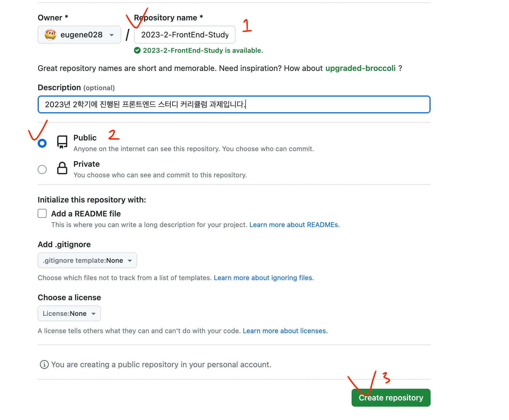This screenshot has height=420, width=509.
Task: Open the License None dropdown
Action: (x=69, y=314)
